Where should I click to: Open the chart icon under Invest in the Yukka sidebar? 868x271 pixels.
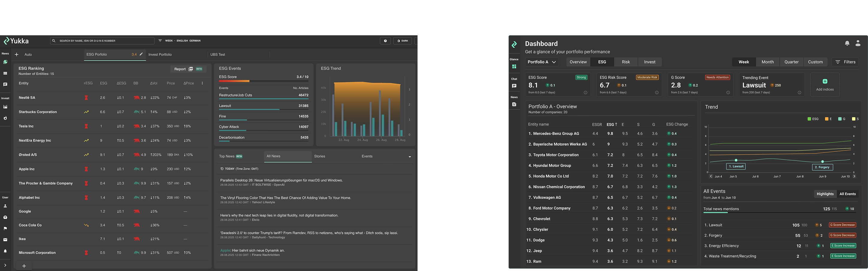click(x=5, y=107)
